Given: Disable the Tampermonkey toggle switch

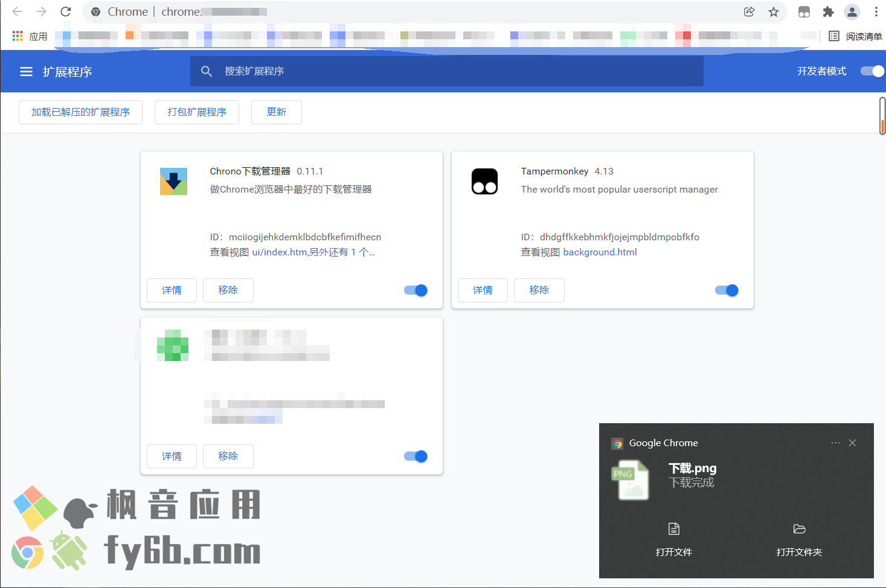Looking at the screenshot, I should [727, 290].
